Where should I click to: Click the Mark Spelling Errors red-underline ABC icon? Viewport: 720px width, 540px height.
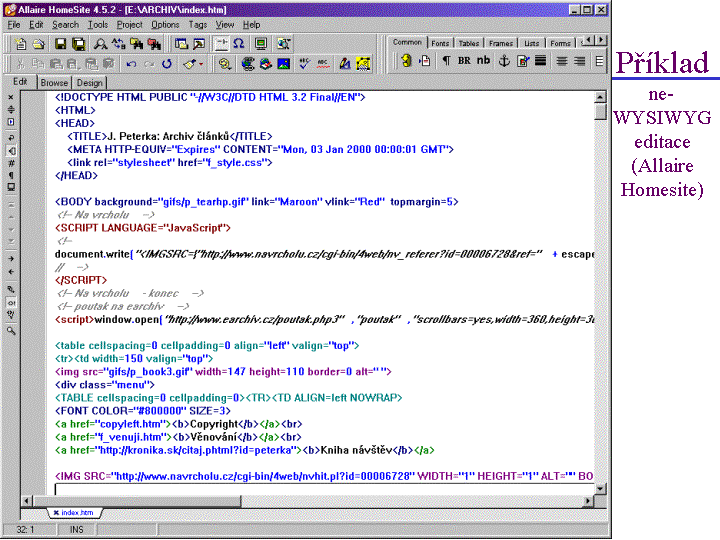coord(323,64)
